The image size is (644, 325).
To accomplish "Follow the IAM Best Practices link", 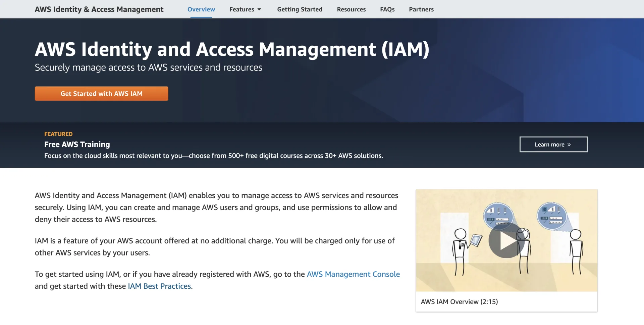I will [x=159, y=286].
